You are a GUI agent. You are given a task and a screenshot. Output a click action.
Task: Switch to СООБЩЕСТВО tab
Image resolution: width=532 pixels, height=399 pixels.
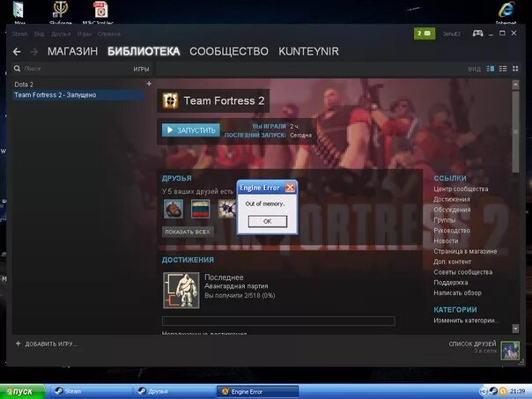[x=229, y=52]
